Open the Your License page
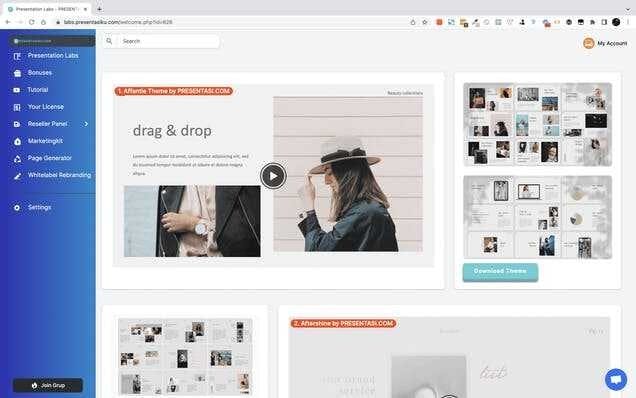This screenshot has width=636, height=398. pyautogui.click(x=45, y=107)
